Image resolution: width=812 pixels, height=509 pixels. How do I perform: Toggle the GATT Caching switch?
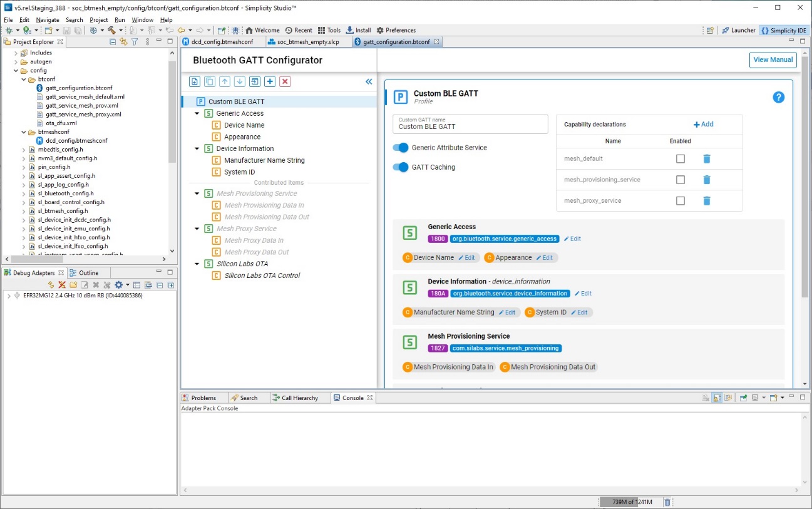coord(401,167)
